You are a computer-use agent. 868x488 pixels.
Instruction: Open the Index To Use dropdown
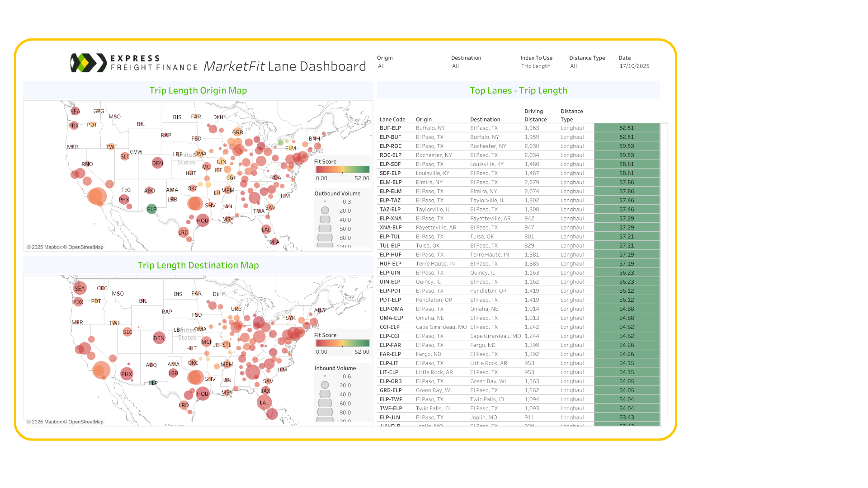tap(536, 66)
